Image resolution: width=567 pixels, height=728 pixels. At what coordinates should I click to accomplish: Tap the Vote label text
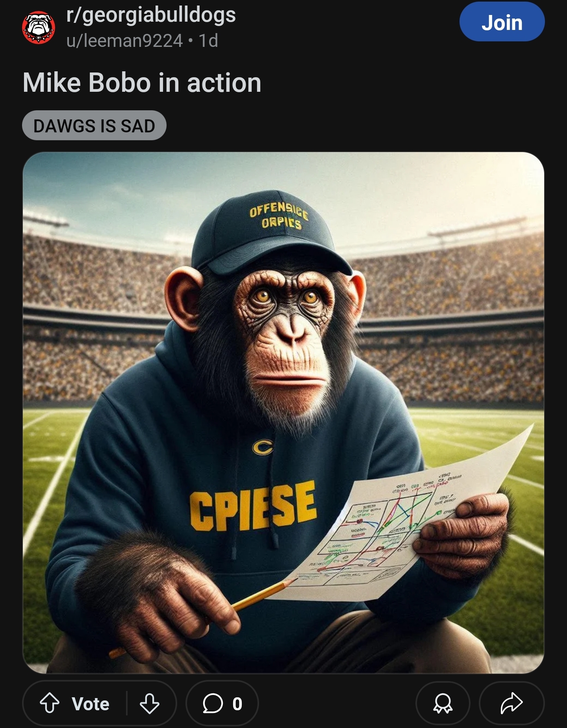click(x=91, y=704)
